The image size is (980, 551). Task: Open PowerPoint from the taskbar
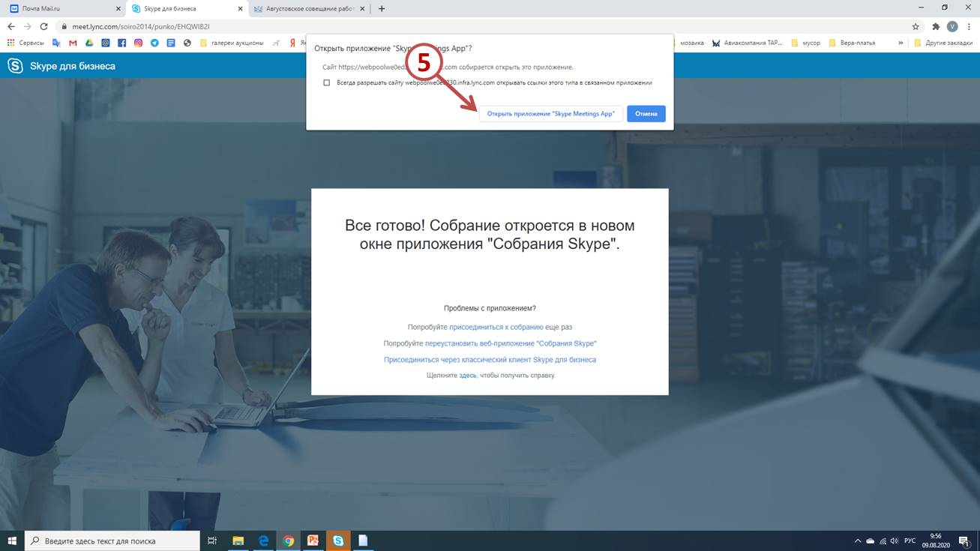[x=313, y=541]
